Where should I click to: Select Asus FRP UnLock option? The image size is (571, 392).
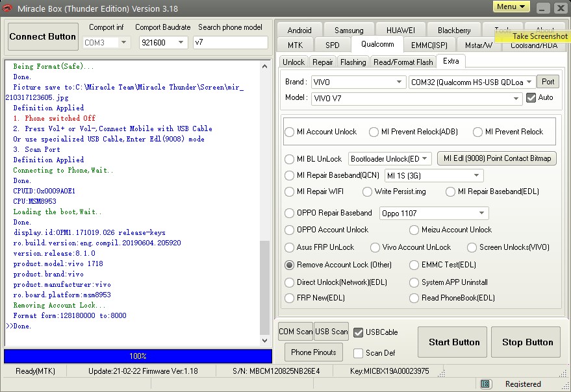pyautogui.click(x=290, y=247)
